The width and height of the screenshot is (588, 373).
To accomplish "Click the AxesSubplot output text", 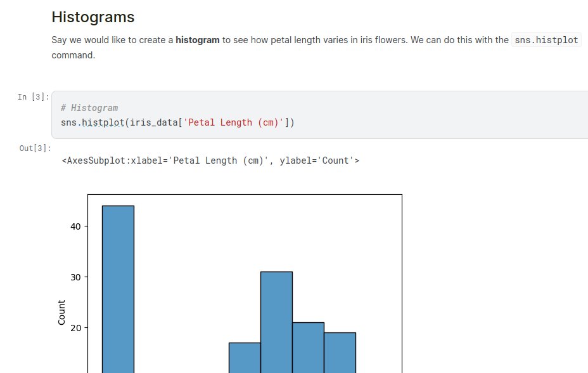I will [210, 160].
